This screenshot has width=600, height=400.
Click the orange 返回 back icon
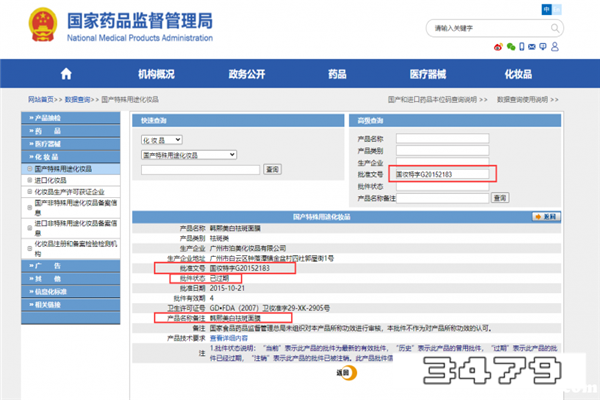(x=344, y=372)
